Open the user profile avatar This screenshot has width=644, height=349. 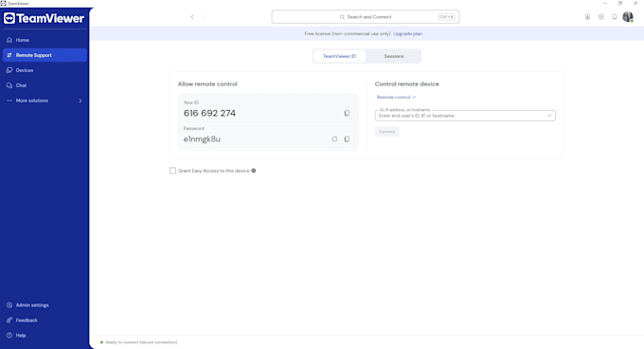628,17
